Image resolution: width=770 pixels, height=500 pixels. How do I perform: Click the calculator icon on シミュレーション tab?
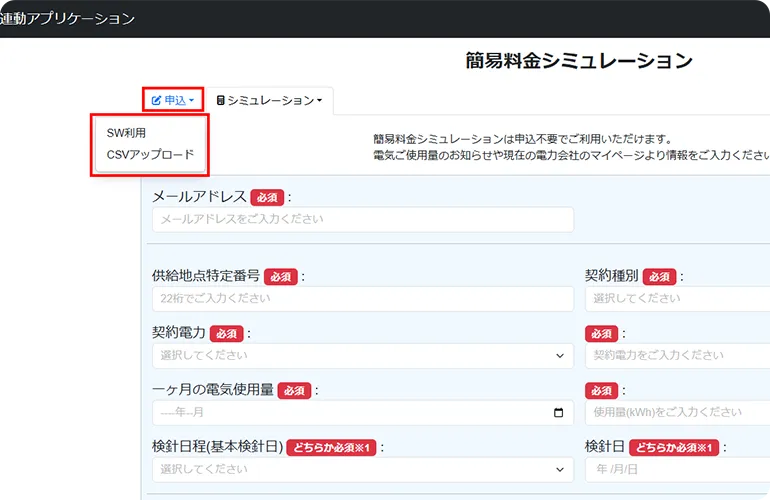(x=220, y=100)
